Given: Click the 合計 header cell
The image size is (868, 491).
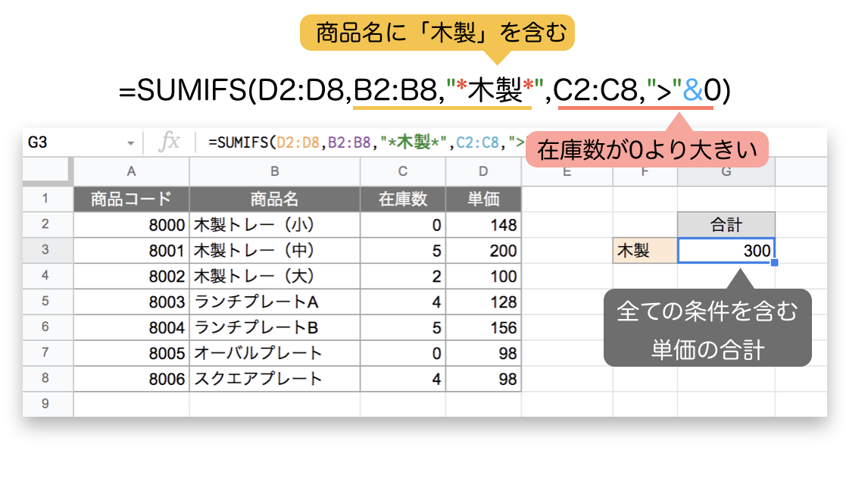Looking at the screenshot, I should (726, 225).
